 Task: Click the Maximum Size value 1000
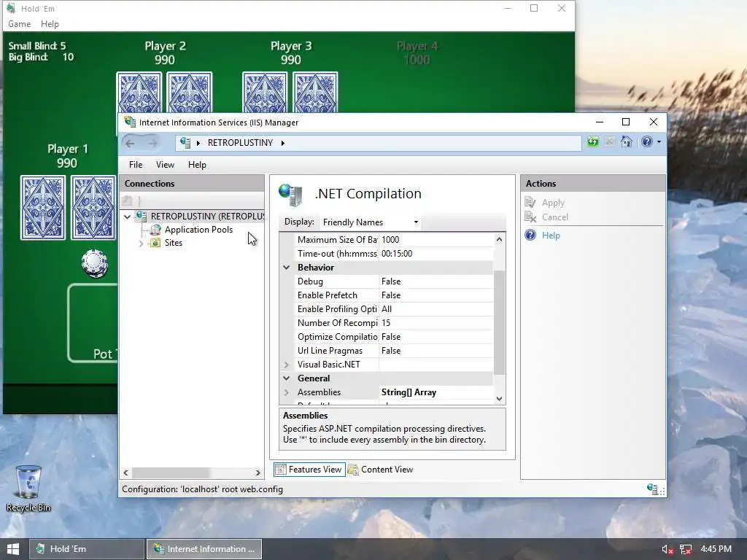tap(436, 240)
